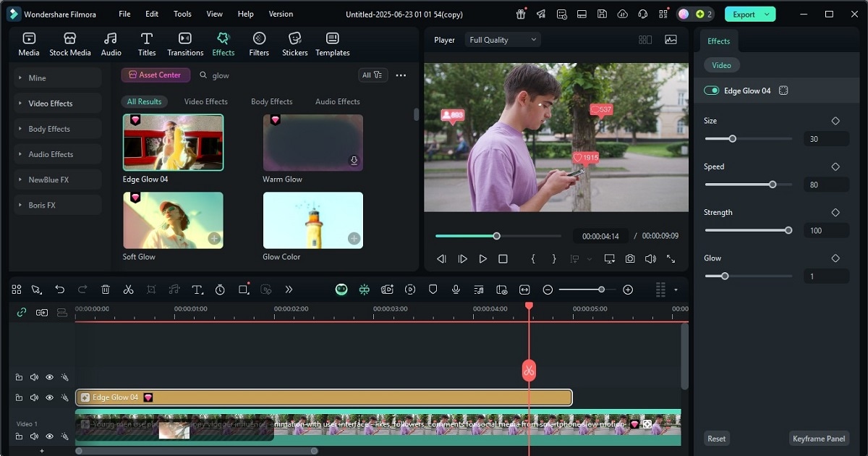The height and width of the screenshot is (456, 868).
Task: Stop playback in the player
Action: coord(503,258)
